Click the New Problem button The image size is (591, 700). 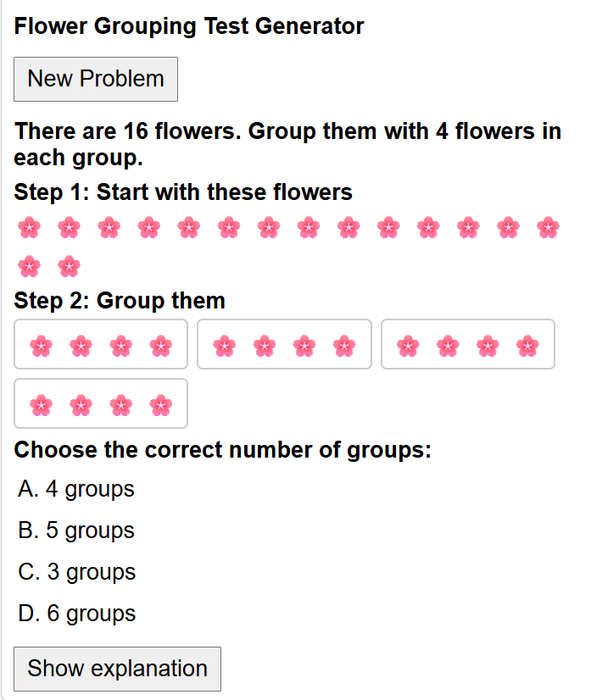pyautogui.click(x=96, y=79)
